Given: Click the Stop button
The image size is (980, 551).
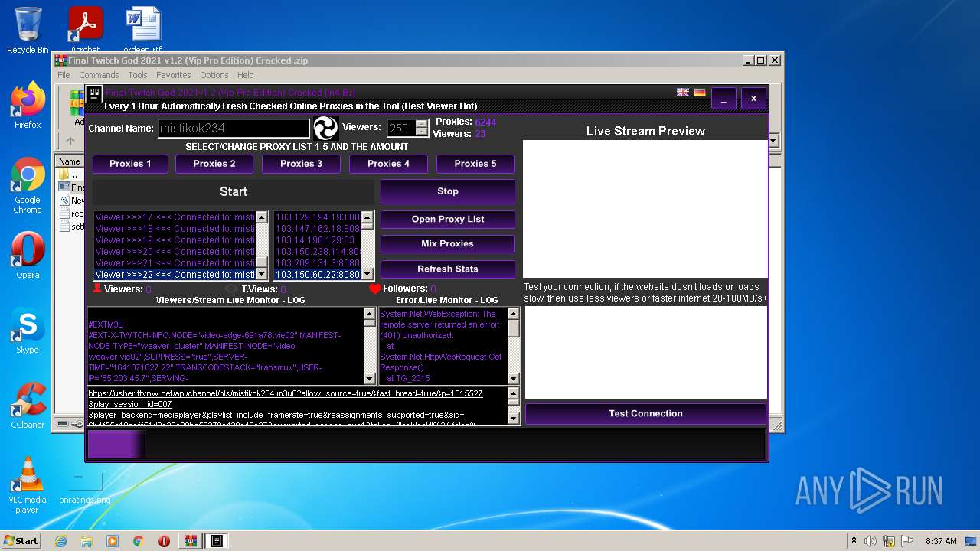Looking at the screenshot, I should (x=448, y=192).
